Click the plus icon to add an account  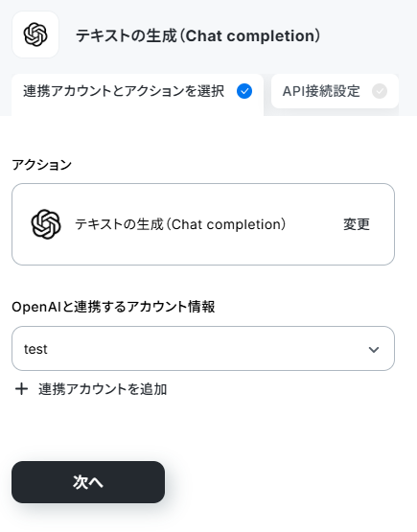tap(22, 389)
